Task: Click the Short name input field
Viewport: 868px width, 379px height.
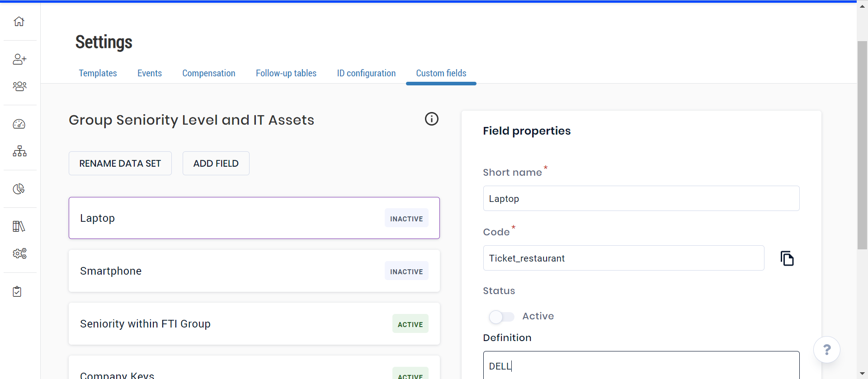Action: (641, 199)
